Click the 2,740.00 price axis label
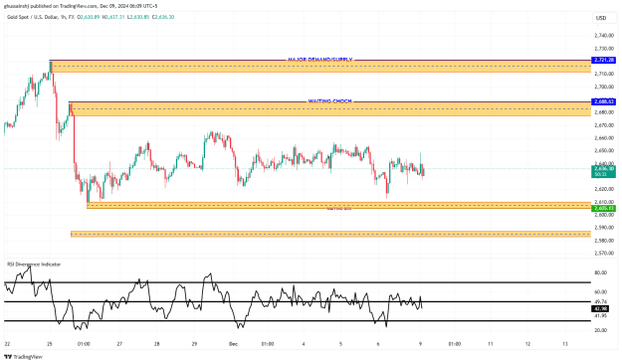 [604, 36]
